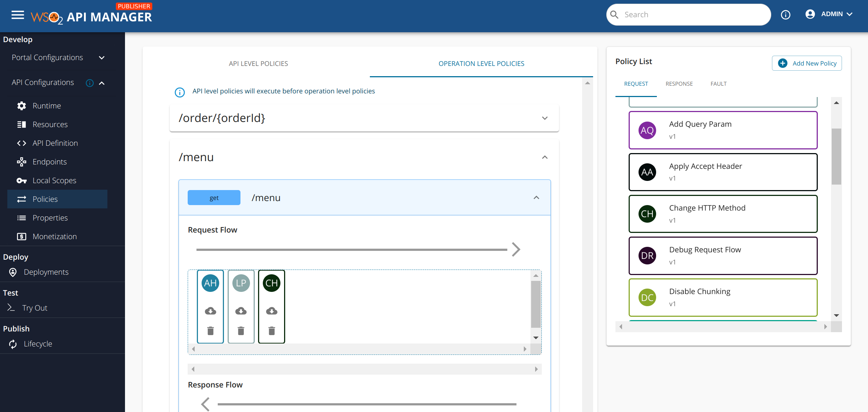Switch to API Level Policies tab
The height and width of the screenshot is (412, 868).
pos(258,63)
